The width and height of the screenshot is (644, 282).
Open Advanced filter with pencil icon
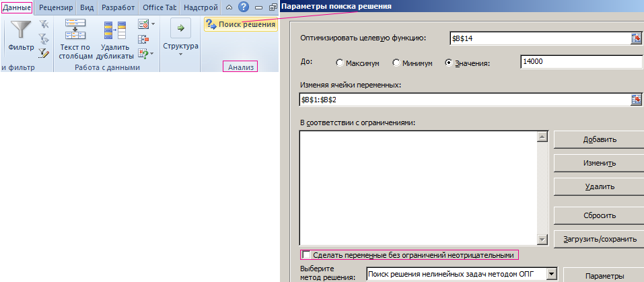pyautogui.click(x=44, y=52)
